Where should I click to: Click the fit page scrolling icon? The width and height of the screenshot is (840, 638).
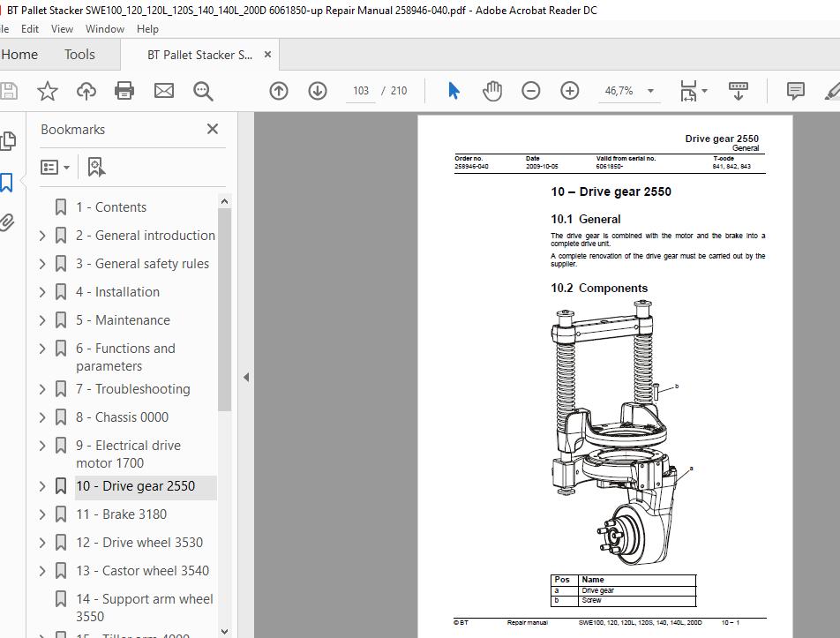(x=688, y=91)
